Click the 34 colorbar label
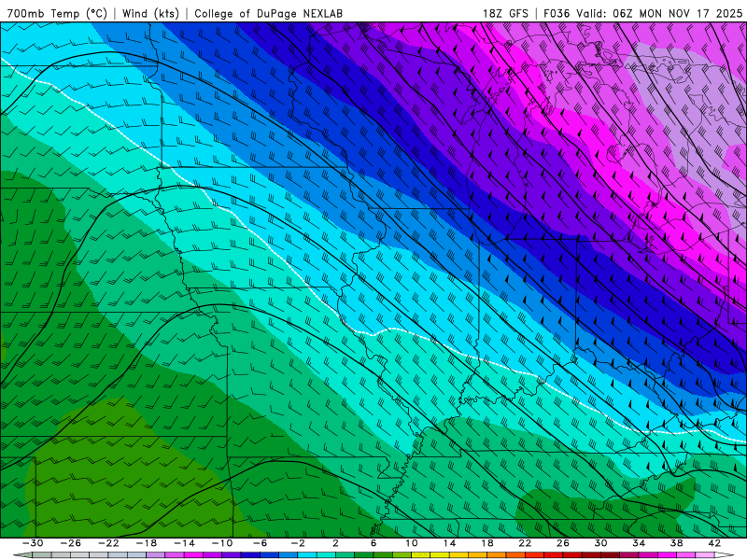 [x=639, y=543]
